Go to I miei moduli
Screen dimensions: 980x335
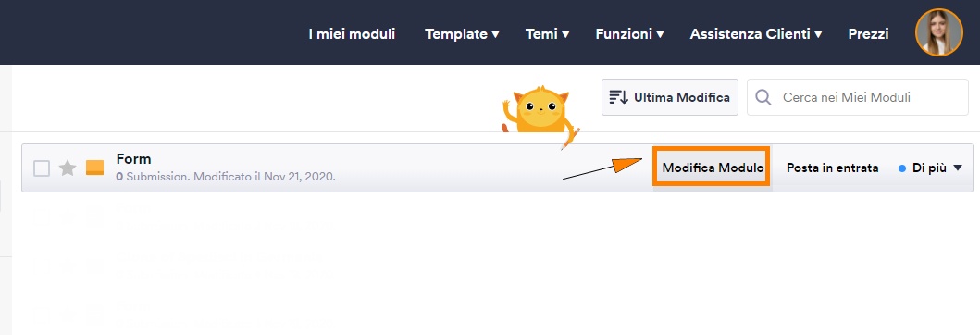coord(352,33)
